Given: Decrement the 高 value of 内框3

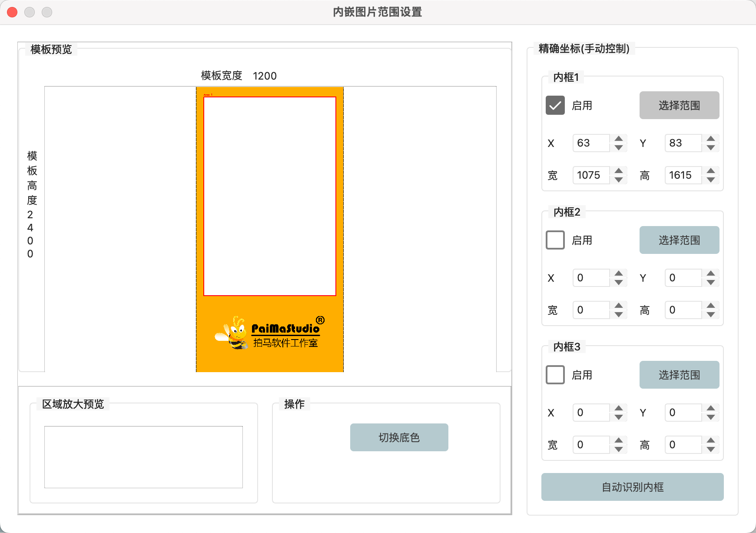Looking at the screenshot, I should tap(711, 450).
